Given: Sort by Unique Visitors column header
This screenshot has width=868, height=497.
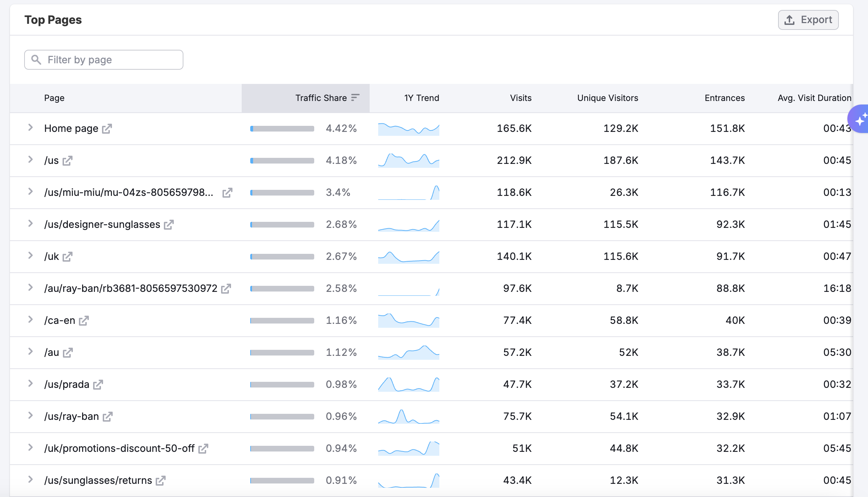Looking at the screenshot, I should click(x=607, y=98).
